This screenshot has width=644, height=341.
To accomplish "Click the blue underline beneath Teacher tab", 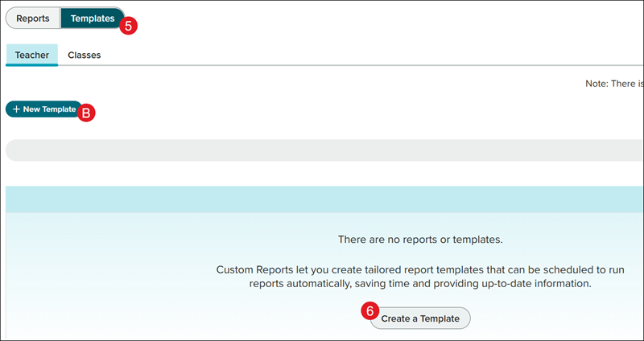I will 32,65.
